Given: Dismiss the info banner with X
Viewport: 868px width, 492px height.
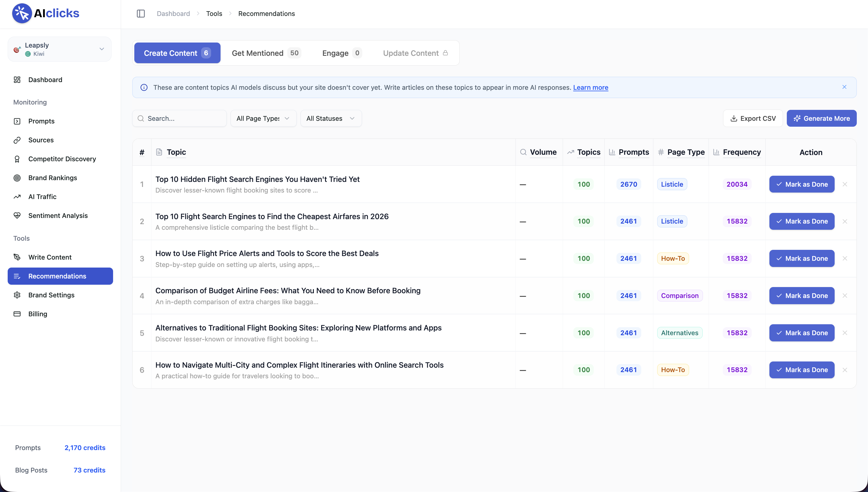Looking at the screenshot, I should click(844, 87).
